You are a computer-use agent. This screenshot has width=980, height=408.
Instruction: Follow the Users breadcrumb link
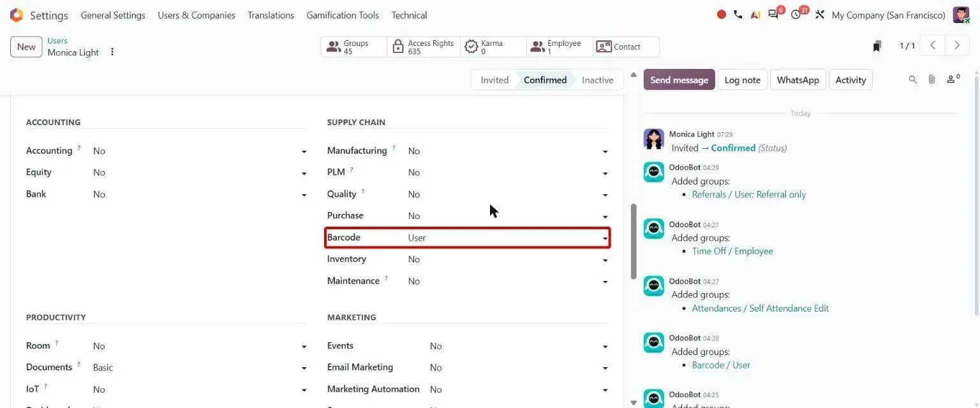tap(57, 40)
